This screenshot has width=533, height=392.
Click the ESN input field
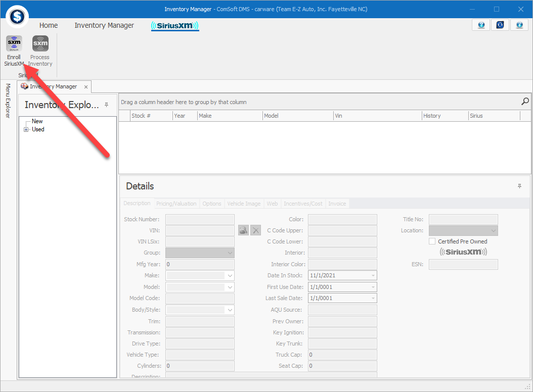pos(463,264)
